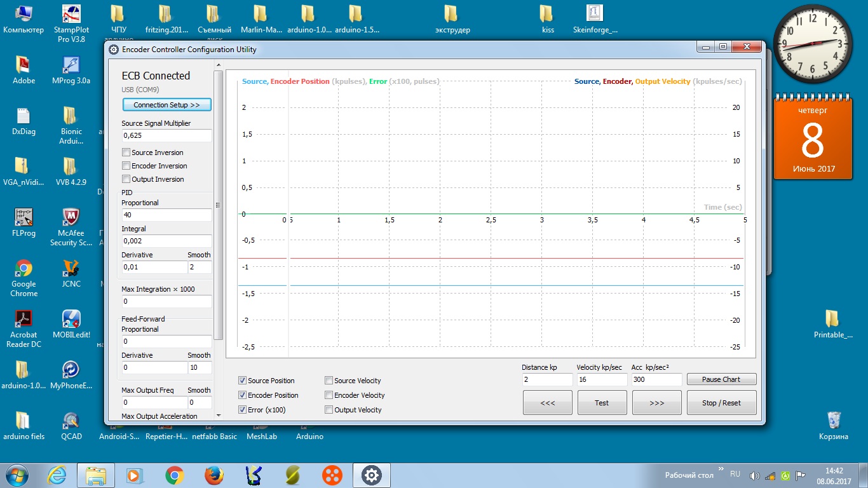Screen dimensions: 868x488
Task: Toggle the Encoder Inversion checkbox
Action: (x=126, y=166)
